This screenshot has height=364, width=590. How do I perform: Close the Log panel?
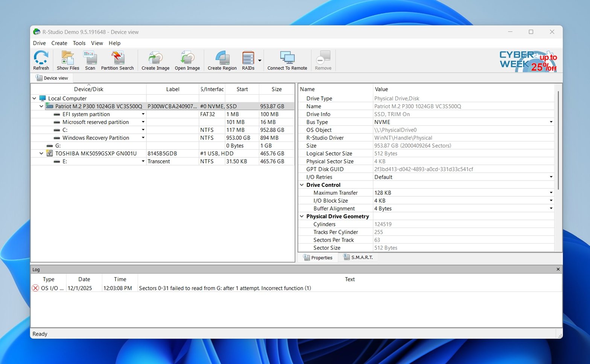coord(558,269)
